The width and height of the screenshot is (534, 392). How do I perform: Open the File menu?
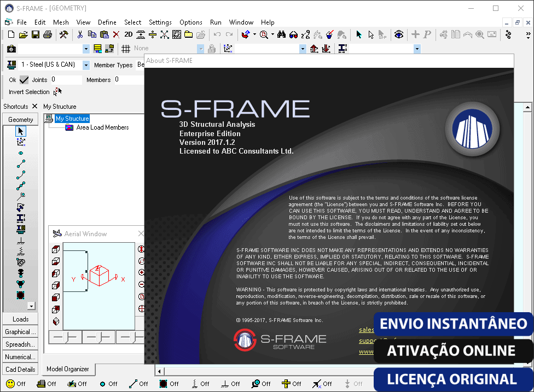click(x=22, y=22)
